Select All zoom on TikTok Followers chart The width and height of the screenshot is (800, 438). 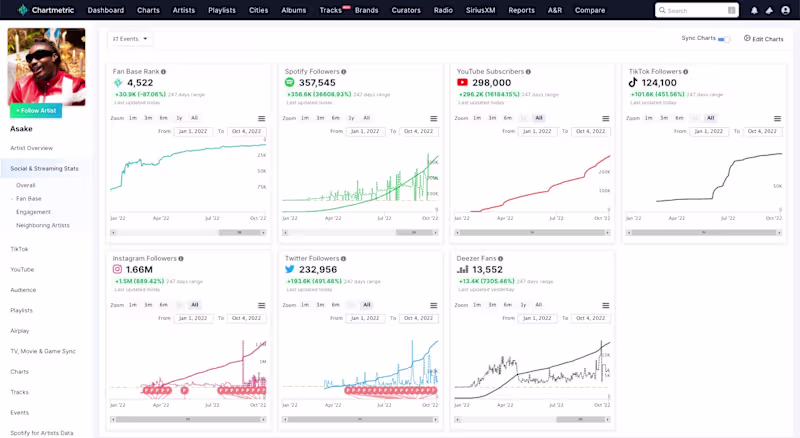tap(711, 118)
